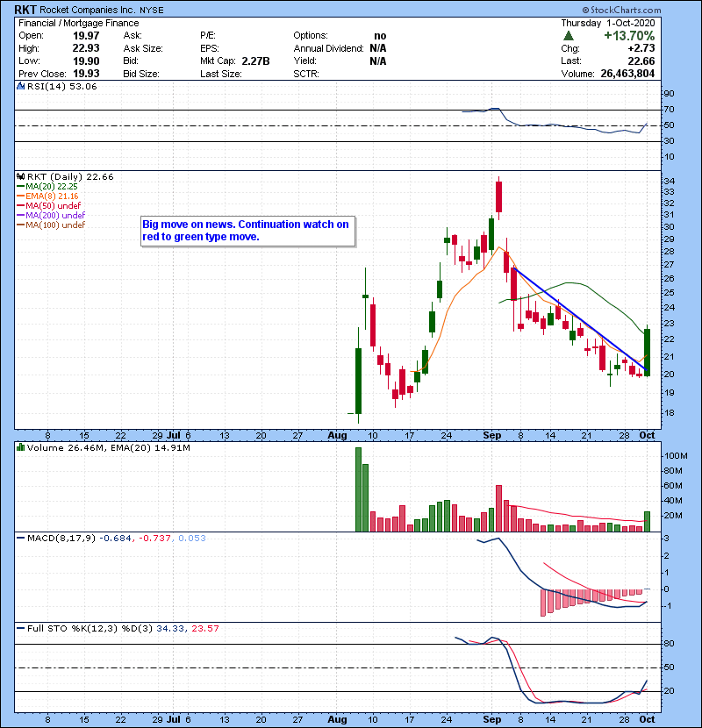The width and height of the screenshot is (702, 728).
Task: Click the orange EMA(8) legend line swatch
Action: coord(20,196)
